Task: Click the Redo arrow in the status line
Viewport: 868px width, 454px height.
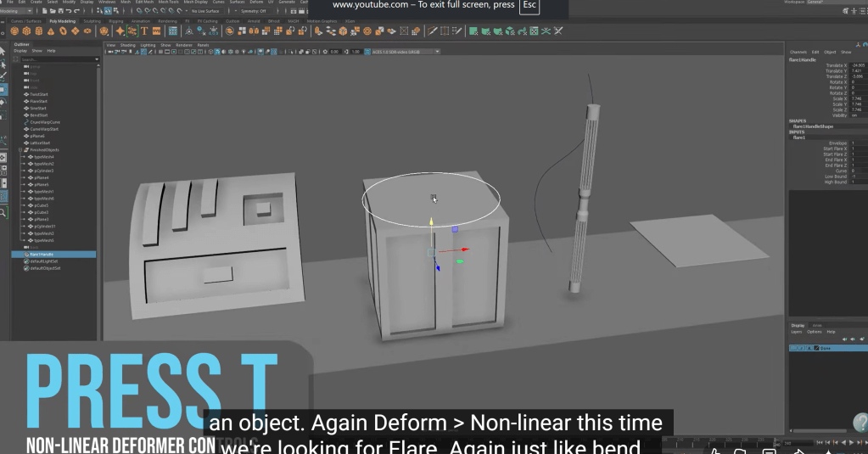Action: click(76, 10)
